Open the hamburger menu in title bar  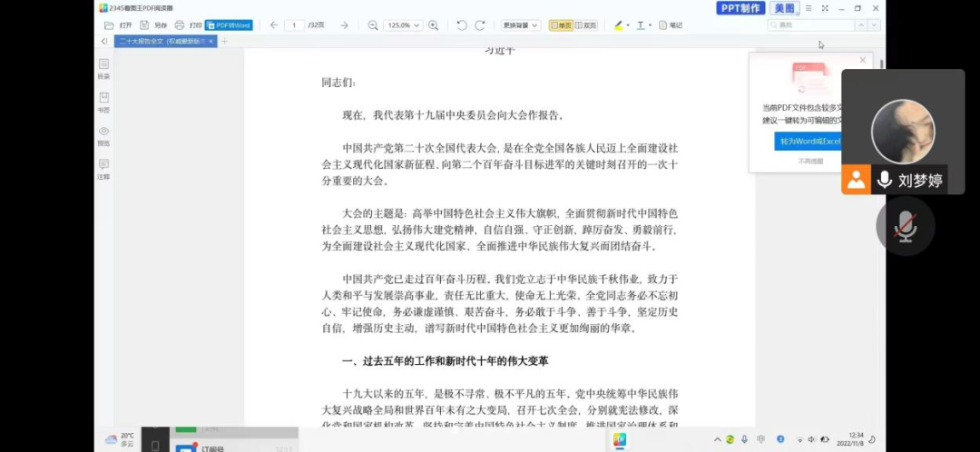click(x=808, y=8)
